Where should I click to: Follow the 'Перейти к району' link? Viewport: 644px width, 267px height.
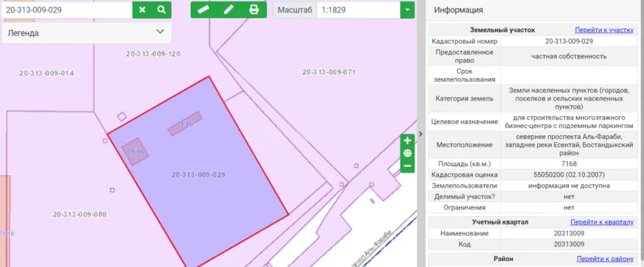pos(604,259)
